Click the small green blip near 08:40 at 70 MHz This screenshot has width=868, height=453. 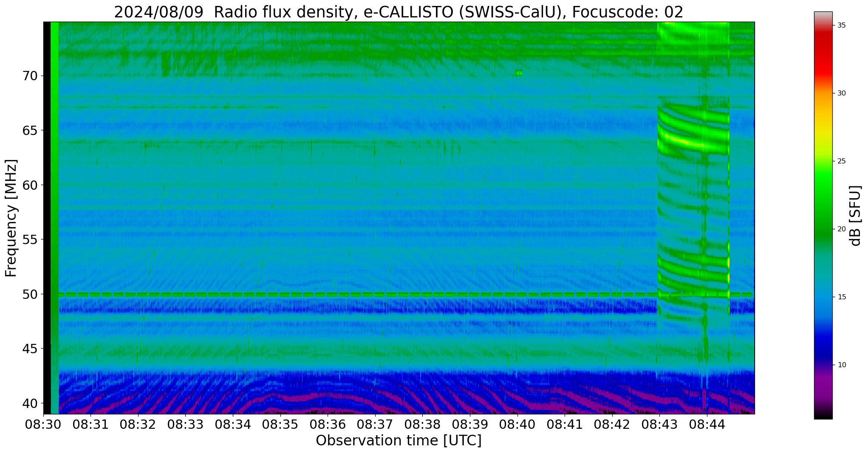pyautogui.click(x=518, y=73)
